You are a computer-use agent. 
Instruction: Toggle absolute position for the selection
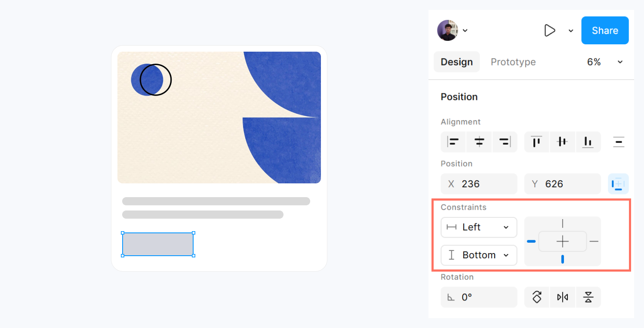618,184
